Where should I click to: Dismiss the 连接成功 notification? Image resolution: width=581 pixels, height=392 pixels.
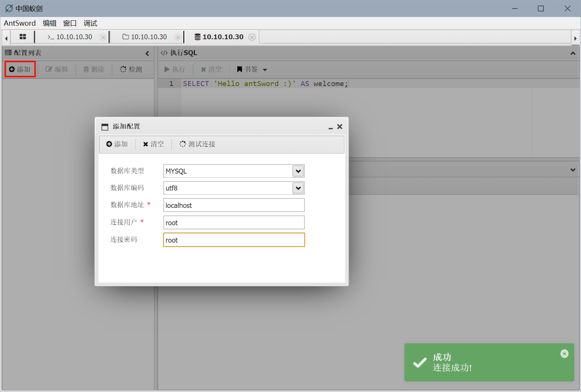564,354
